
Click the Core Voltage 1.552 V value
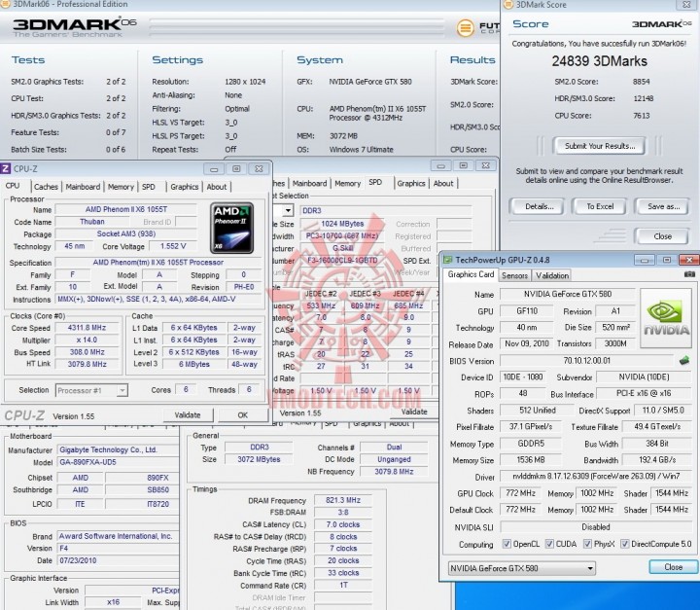173,246
